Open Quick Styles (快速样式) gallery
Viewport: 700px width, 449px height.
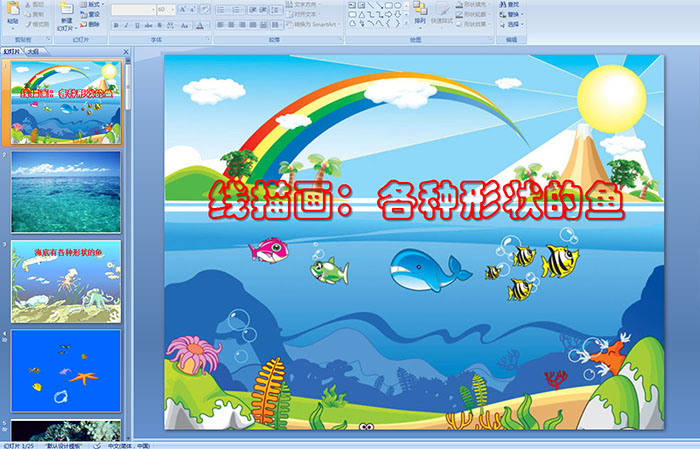[442, 13]
